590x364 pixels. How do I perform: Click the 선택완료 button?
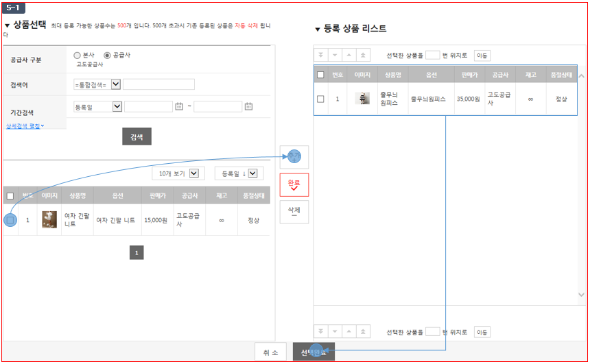(314, 352)
